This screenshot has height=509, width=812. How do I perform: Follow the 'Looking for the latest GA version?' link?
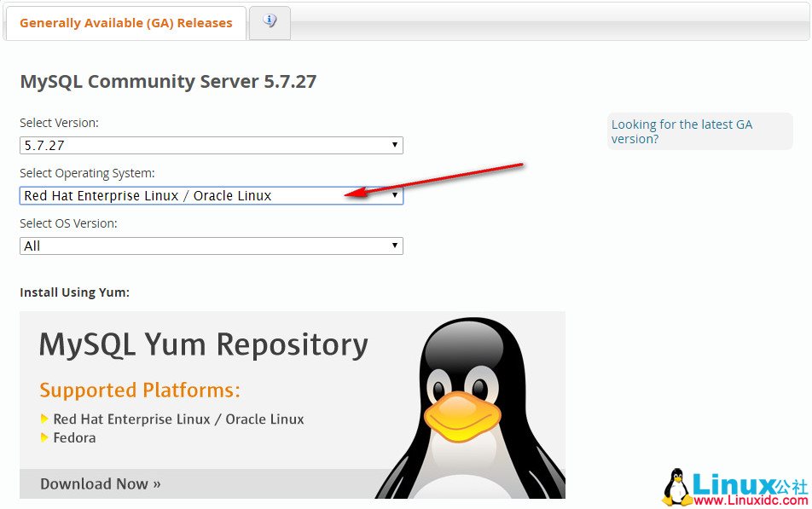point(681,131)
